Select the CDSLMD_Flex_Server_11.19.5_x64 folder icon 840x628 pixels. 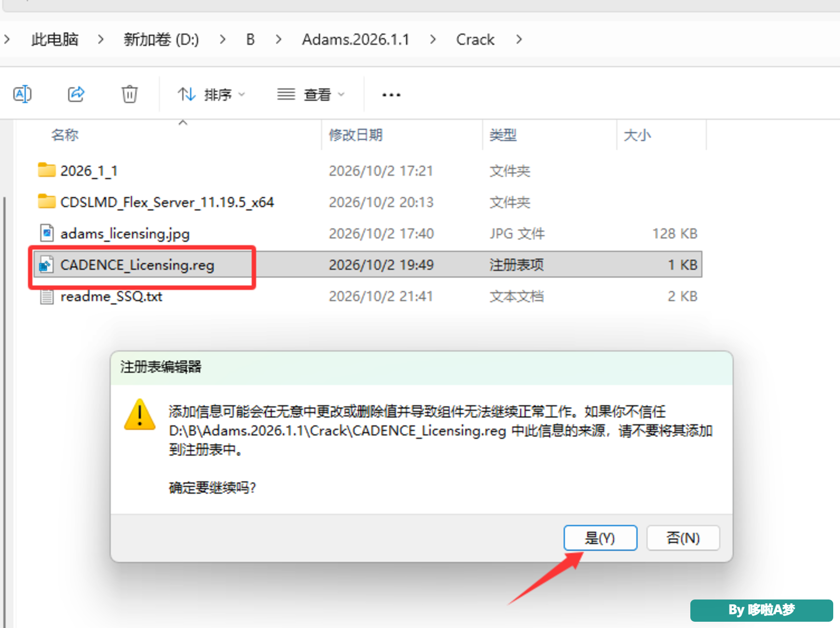46,201
